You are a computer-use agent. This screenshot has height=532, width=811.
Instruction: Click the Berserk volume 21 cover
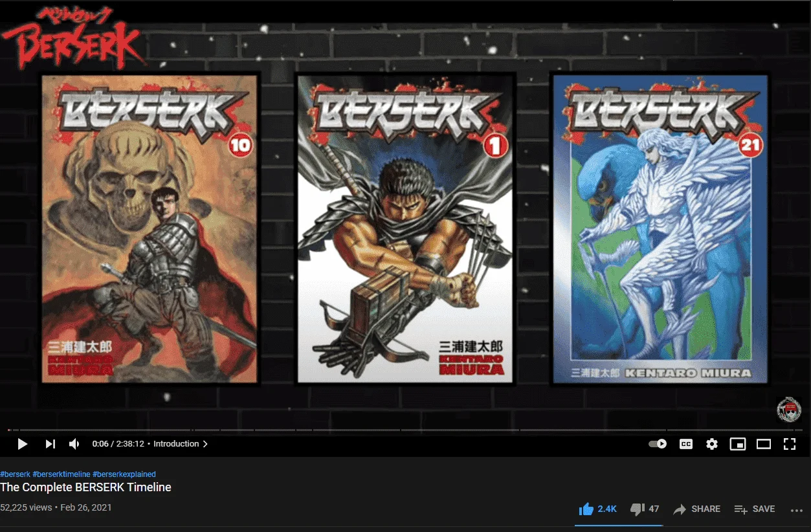click(x=660, y=228)
